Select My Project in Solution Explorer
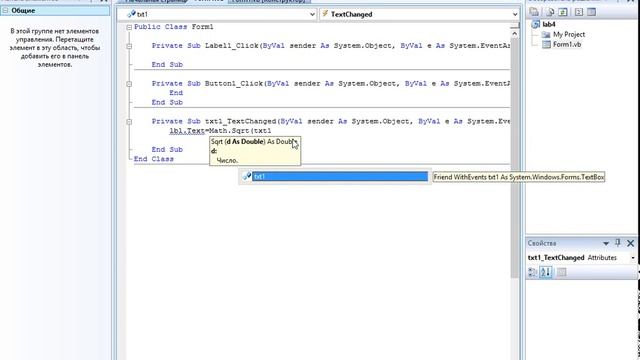Viewport: 640px width, 360px height. [x=569, y=35]
